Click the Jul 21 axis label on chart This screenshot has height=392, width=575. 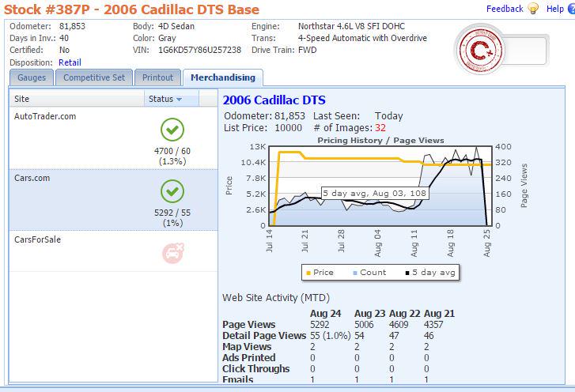305,241
